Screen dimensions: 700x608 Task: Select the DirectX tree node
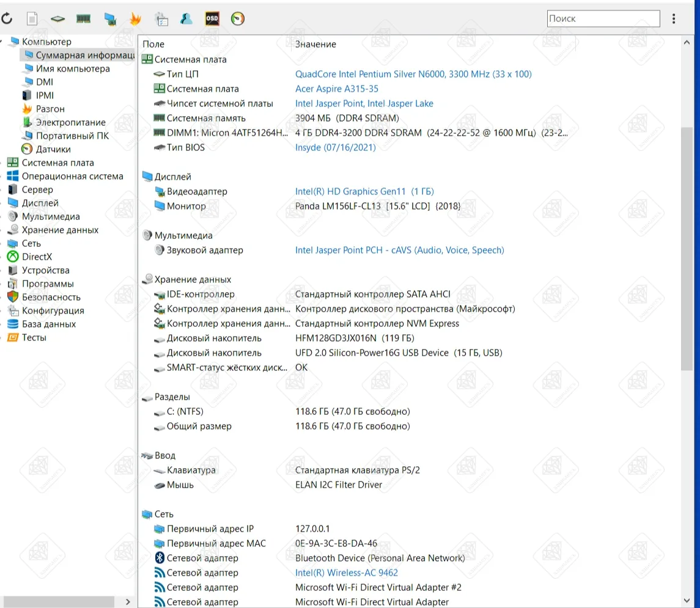37,257
